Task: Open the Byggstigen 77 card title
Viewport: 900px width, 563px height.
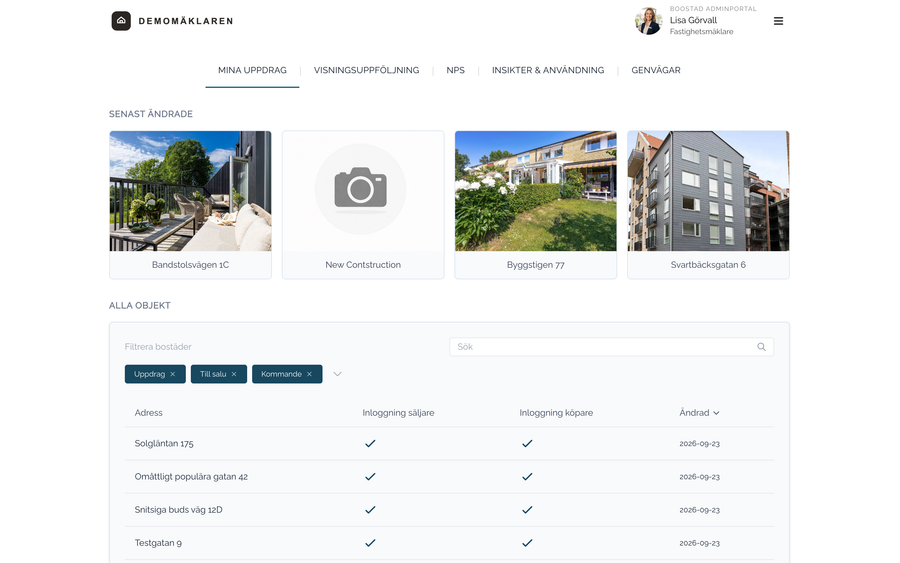Action: 536,265
